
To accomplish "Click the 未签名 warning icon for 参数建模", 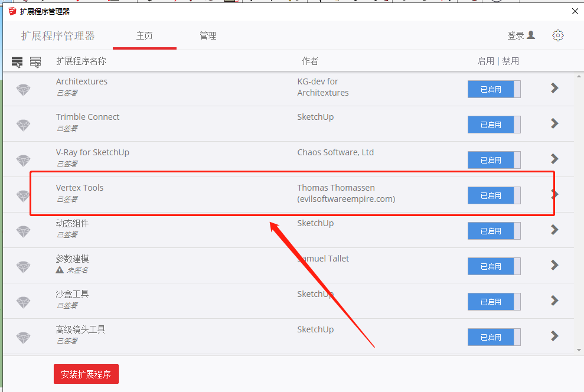I will pyautogui.click(x=60, y=270).
